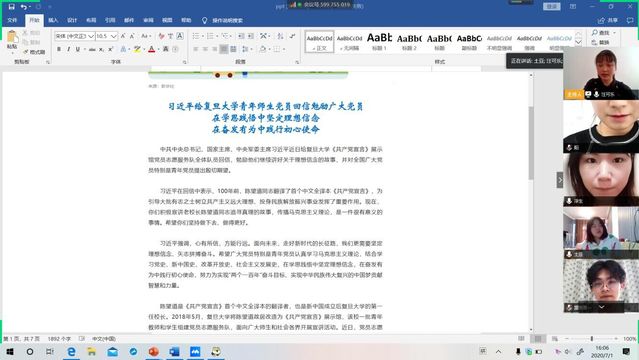Switch to the Layout tab
Image resolution: width=639 pixels, height=360 pixels.
(x=91, y=20)
